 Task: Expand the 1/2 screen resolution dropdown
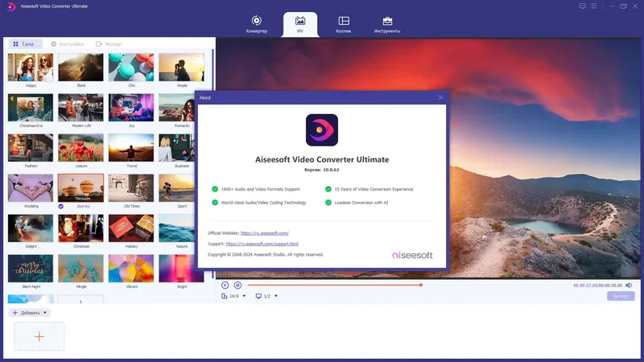pos(276,296)
